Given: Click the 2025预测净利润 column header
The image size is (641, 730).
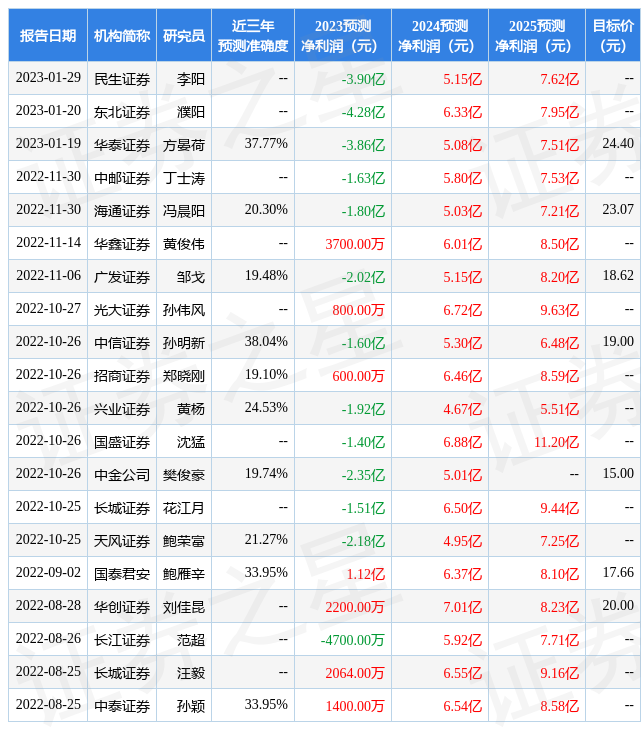Looking at the screenshot, I should point(537,35).
